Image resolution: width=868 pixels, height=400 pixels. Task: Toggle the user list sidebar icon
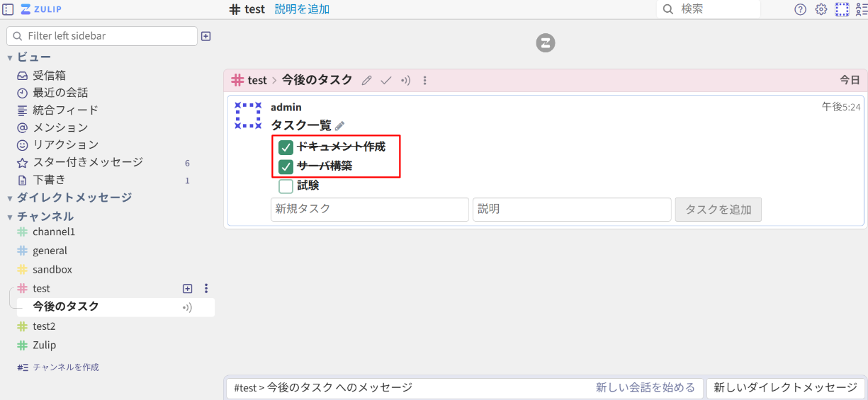862,9
